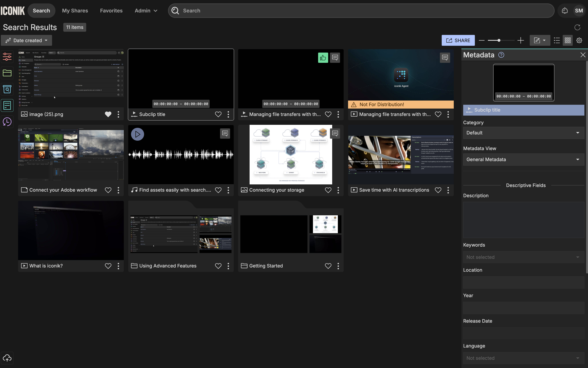Adjust the thumbnail size slider handle
Screen dimensions: 588x368
pyautogui.click(x=499, y=40)
